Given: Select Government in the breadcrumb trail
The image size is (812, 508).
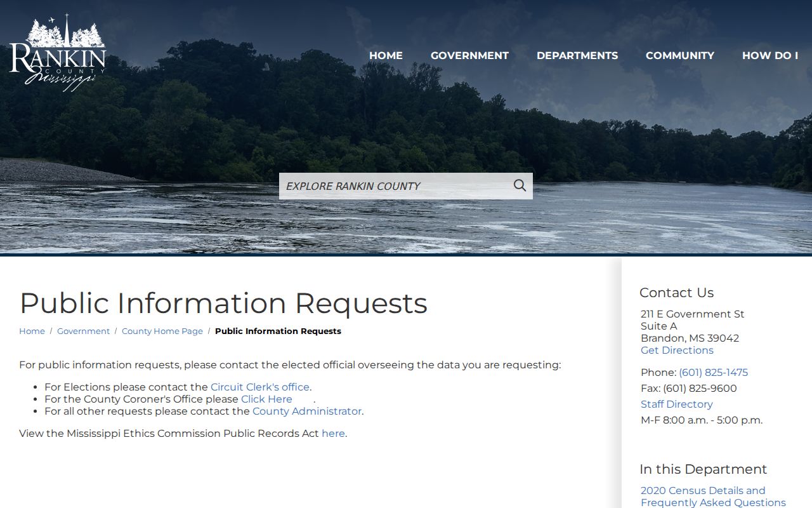Looking at the screenshot, I should tap(83, 331).
